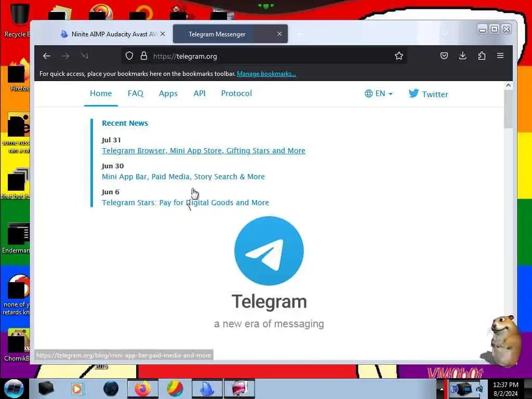
Task: Open a new tab with the plus button
Action: pos(299,34)
